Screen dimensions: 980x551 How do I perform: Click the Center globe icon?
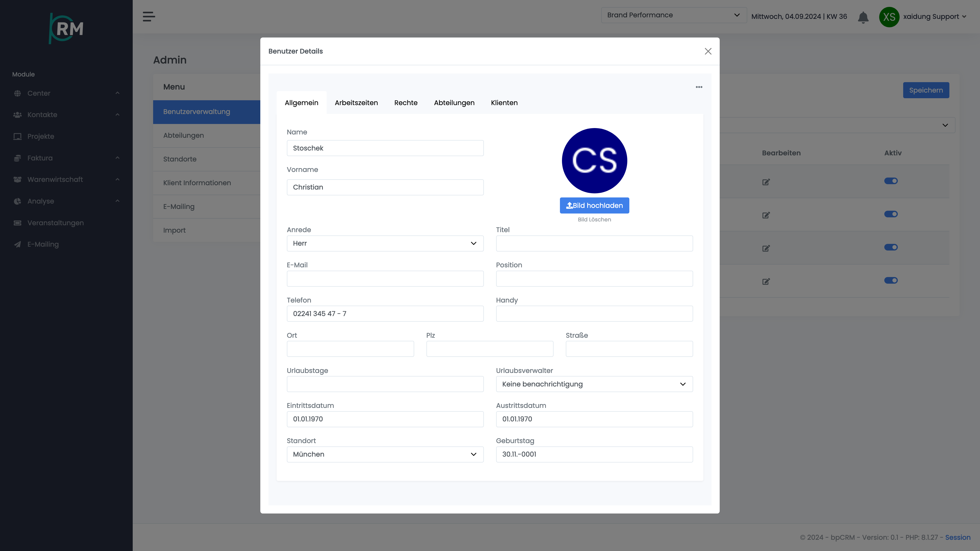18,93
